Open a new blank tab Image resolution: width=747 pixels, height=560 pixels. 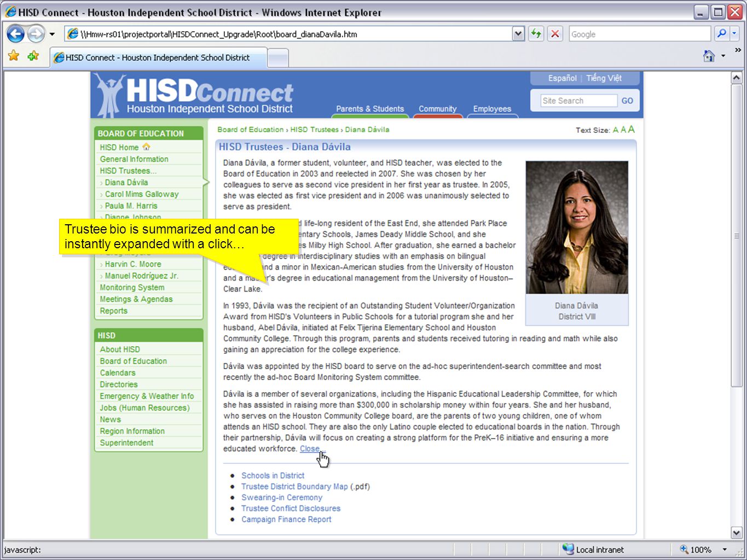pos(278,58)
